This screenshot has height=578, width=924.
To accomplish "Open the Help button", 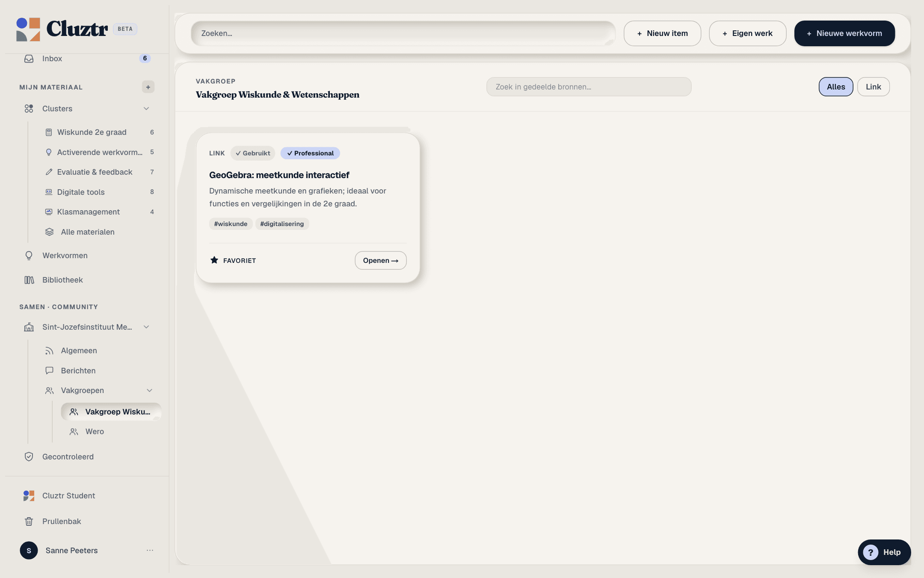I will pos(884,552).
